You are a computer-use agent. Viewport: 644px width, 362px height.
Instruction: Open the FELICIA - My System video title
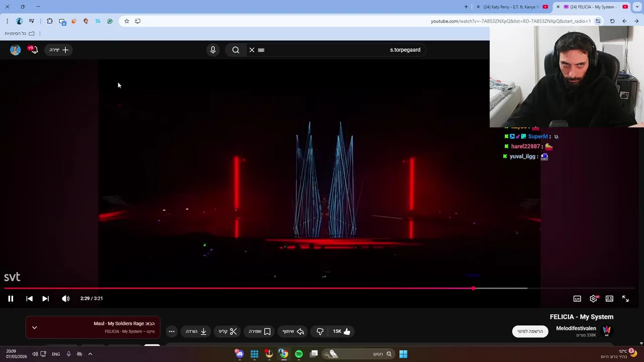pyautogui.click(x=581, y=317)
